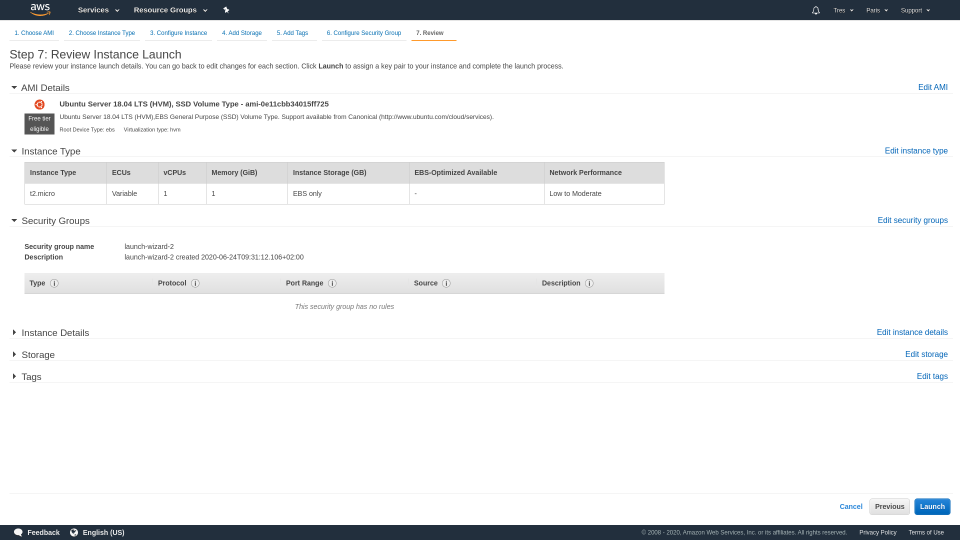Collapse the Instance Type section
The image size is (960, 540).
coord(14,151)
